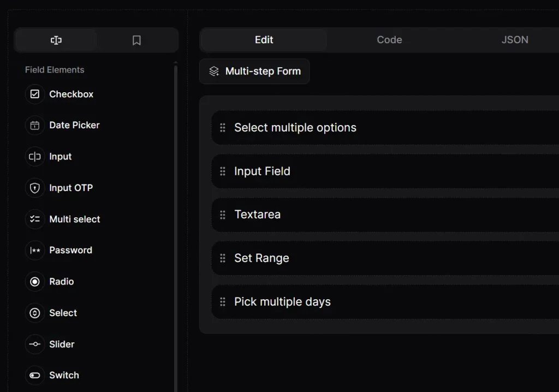
Task: Click the Slider element icon
Action: click(x=34, y=345)
